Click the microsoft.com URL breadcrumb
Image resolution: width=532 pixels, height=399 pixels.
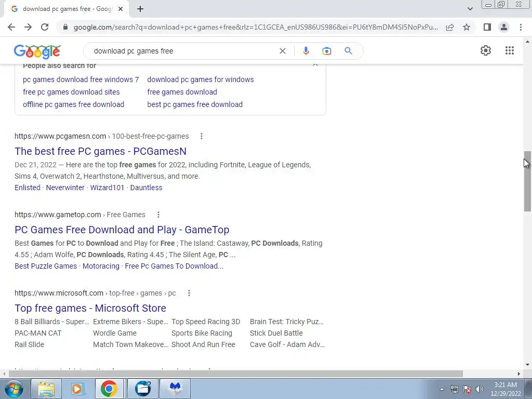[x=95, y=293]
